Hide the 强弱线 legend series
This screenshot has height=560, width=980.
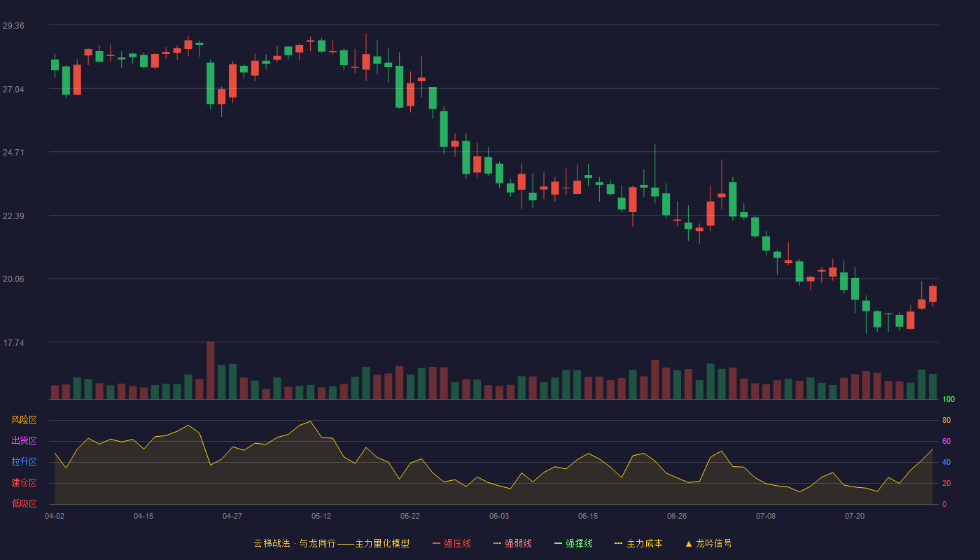pos(512,543)
